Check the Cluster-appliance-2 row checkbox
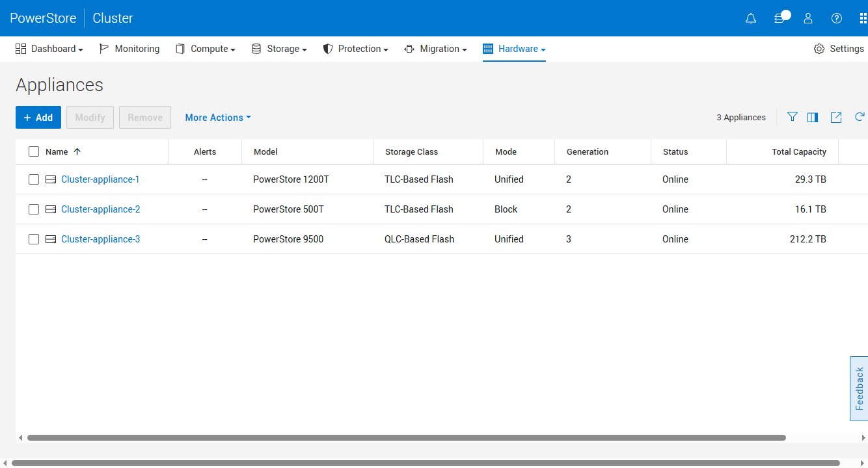This screenshot has height=468, width=868. tap(34, 209)
